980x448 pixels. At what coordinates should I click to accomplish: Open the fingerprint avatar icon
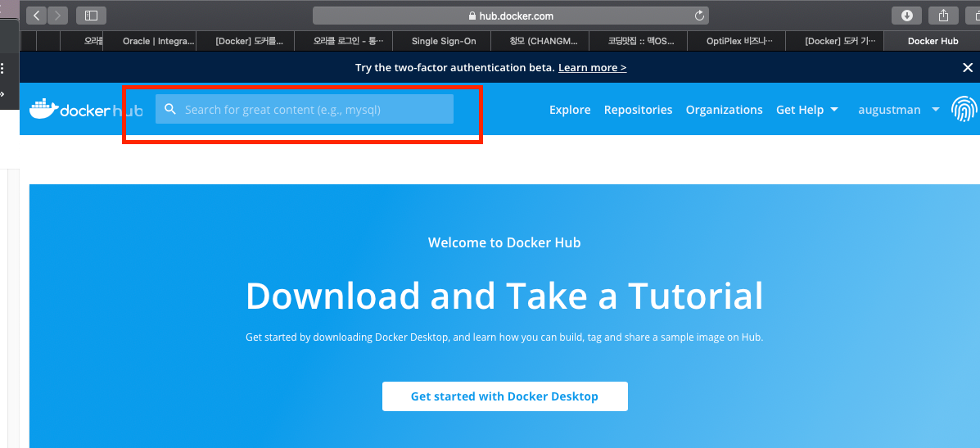click(963, 110)
